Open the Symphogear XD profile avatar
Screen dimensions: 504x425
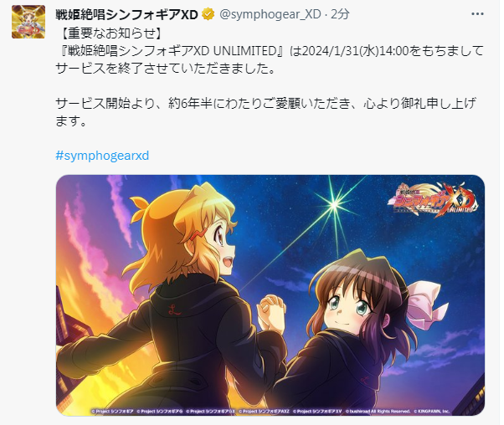tap(28, 22)
